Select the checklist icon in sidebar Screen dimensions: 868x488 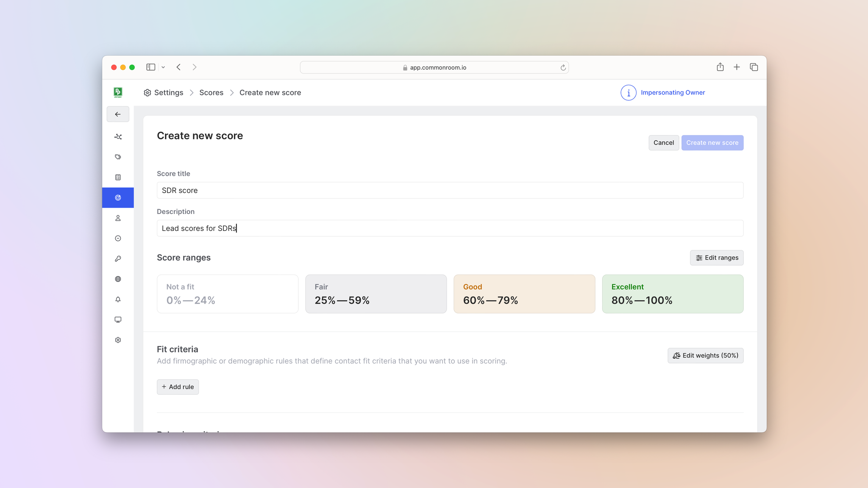click(118, 177)
